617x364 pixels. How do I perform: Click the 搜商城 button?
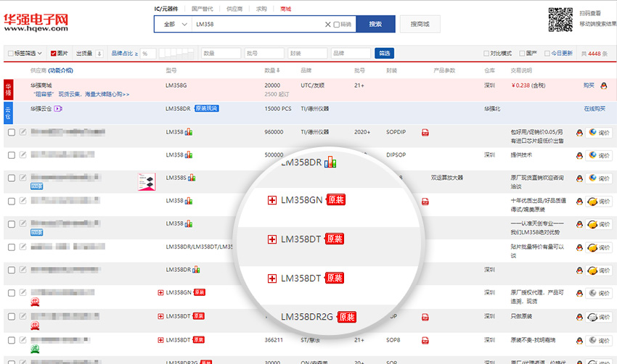420,24
